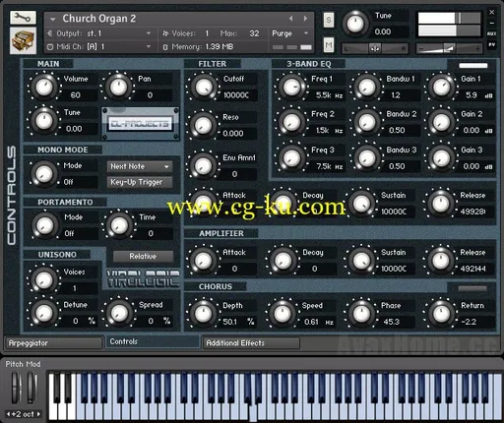Click the Gain 3 EQ knob
The width and height of the screenshot is (504, 423).
point(441,158)
